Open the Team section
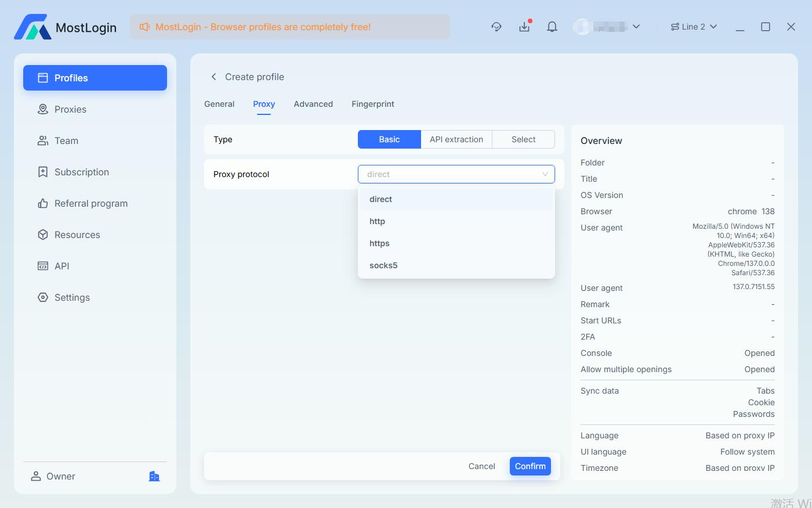The height and width of the screenshot is (508, 812). [95, 140]
